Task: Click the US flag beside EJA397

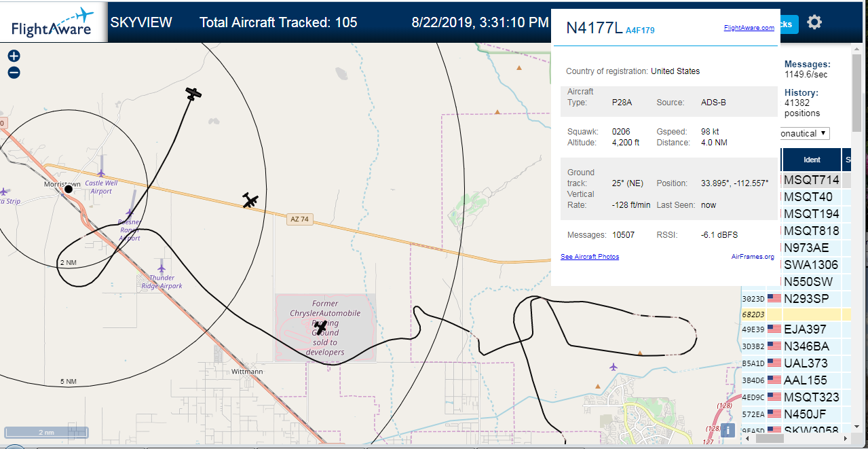Action: pos(774,329)
